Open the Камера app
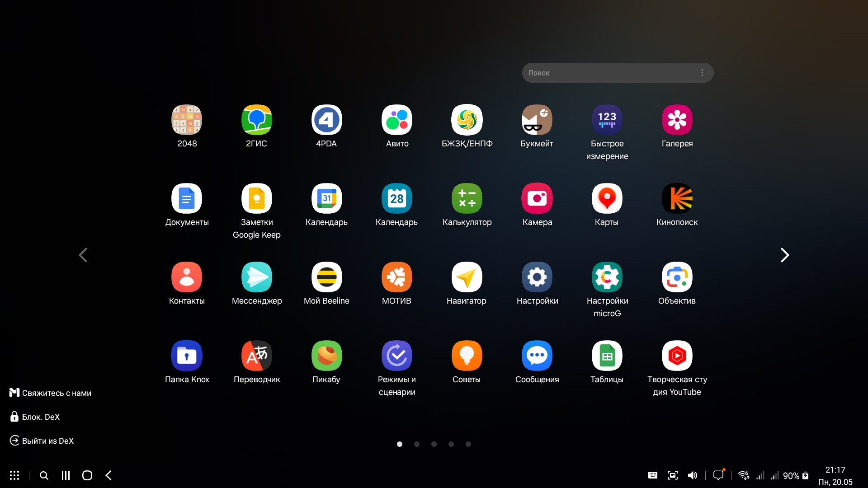Viewport: 868px width, 488px height. pos(537,198)
